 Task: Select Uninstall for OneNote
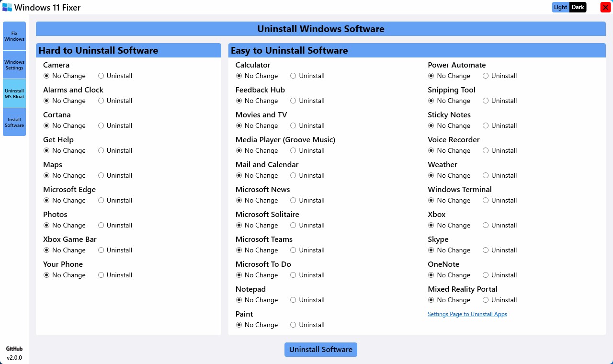coord(486,275)
